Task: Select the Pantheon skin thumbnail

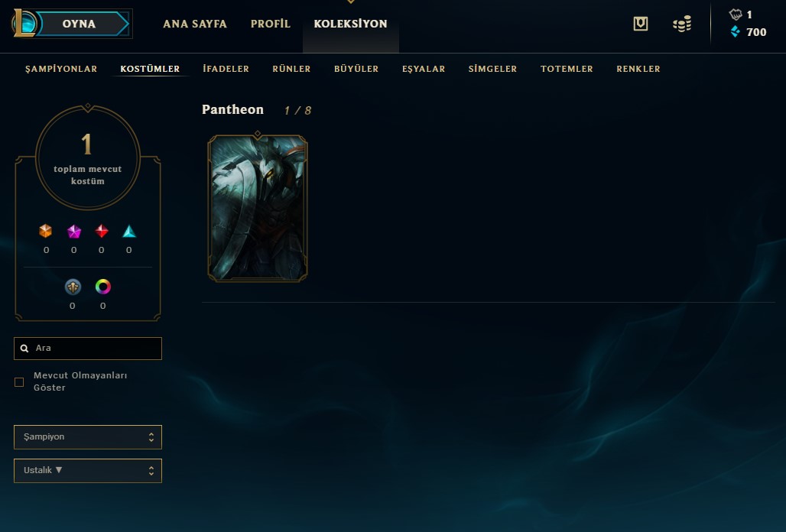Action: (257, 208)
